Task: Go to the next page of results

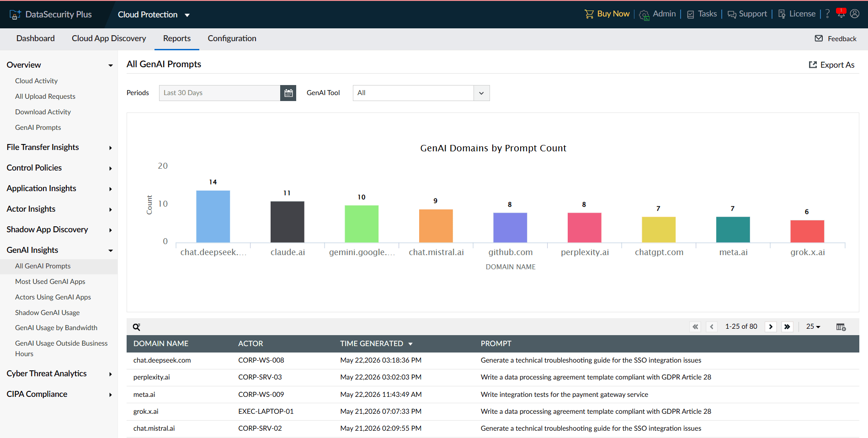Action: click(771, 327)
